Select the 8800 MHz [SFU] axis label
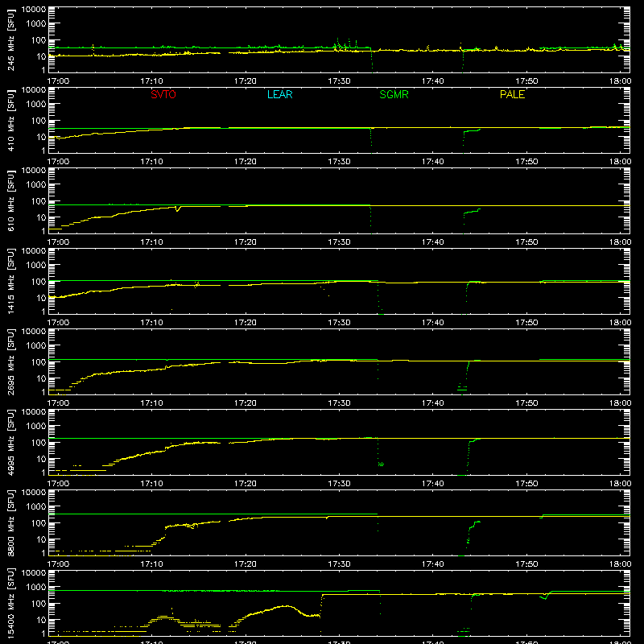The height and width of the screenshot is (644, 644). (11, 522)
